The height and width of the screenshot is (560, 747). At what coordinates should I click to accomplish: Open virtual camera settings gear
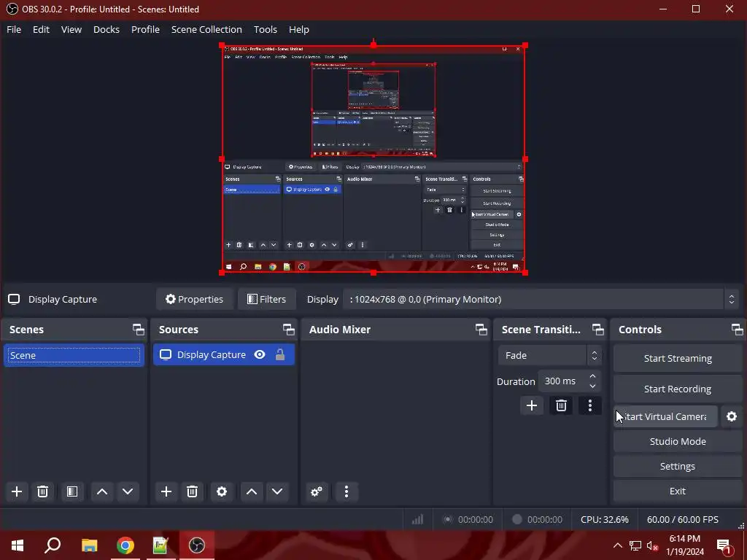point(731,416)
